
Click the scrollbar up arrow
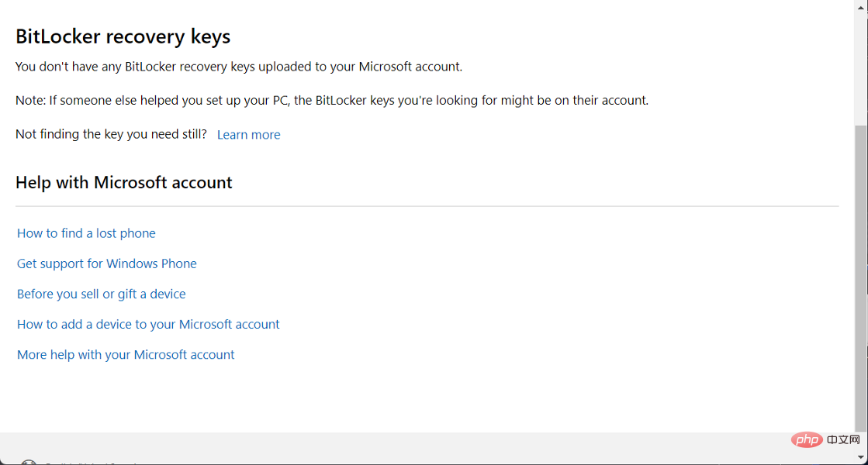861,8
